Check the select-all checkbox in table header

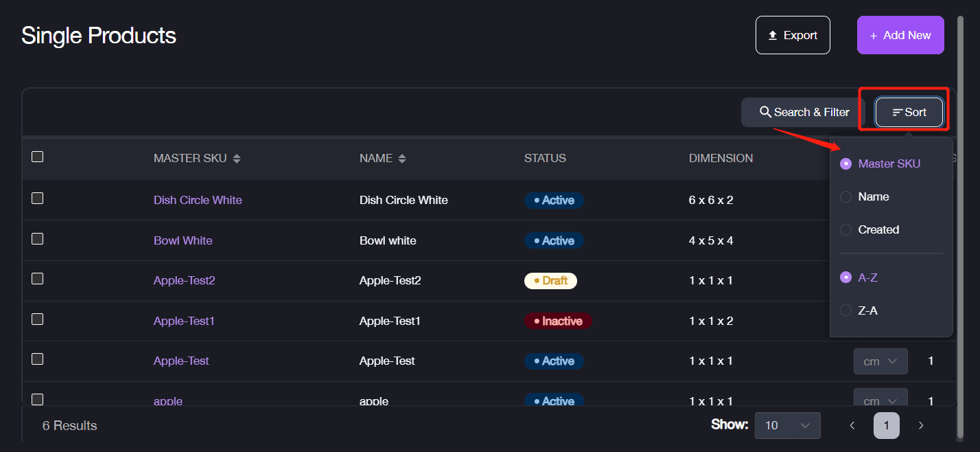pyautogui.click(x=38, y=157)
